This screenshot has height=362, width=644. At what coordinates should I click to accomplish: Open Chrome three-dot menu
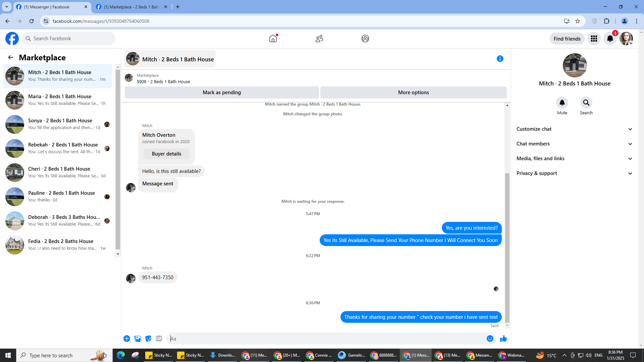coord(637,21)
